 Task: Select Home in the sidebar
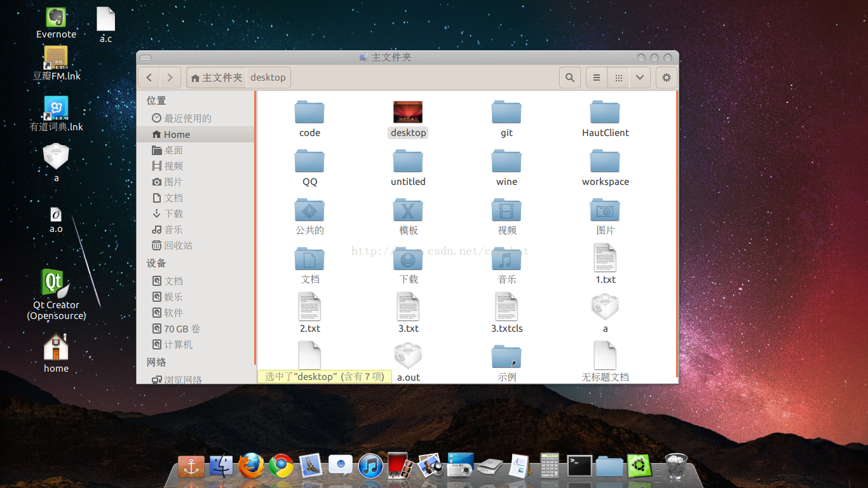(177, 135)
